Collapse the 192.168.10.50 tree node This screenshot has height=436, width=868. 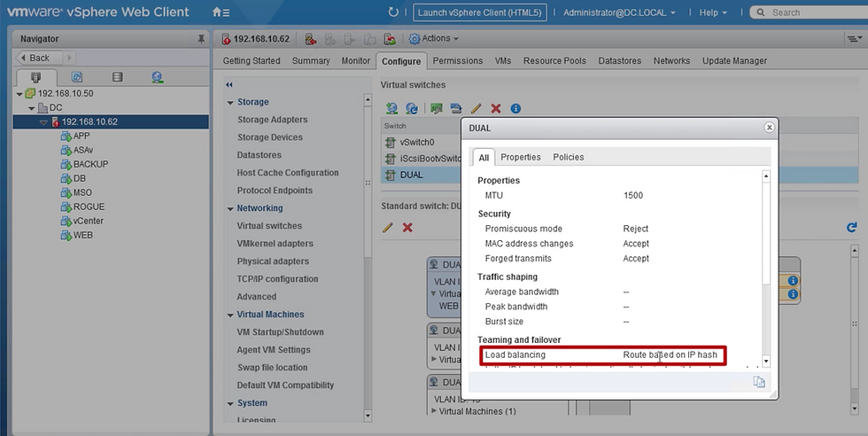click(x=19, y=94)
